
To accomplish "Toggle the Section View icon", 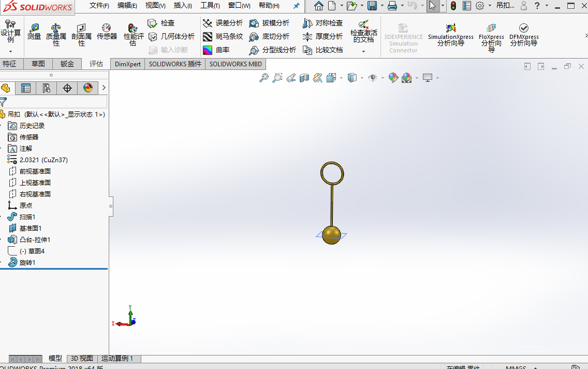I will click(304, 78).
